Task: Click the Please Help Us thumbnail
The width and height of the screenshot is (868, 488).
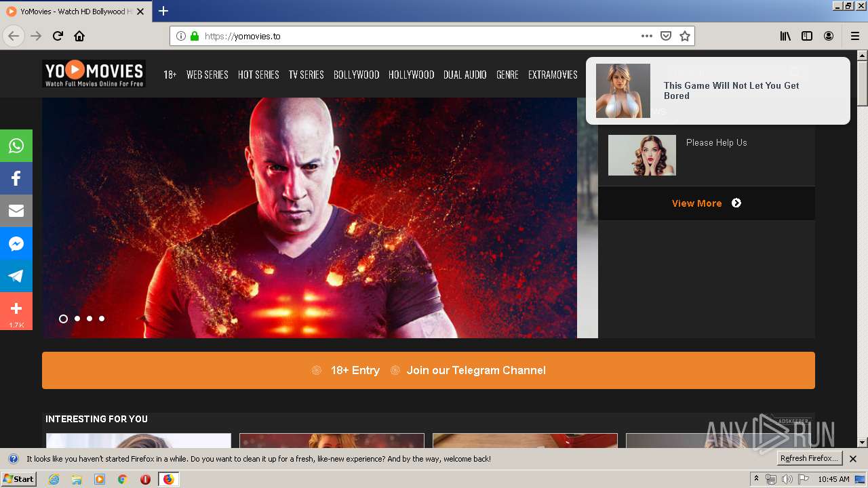Action: [x=642, y=155]
